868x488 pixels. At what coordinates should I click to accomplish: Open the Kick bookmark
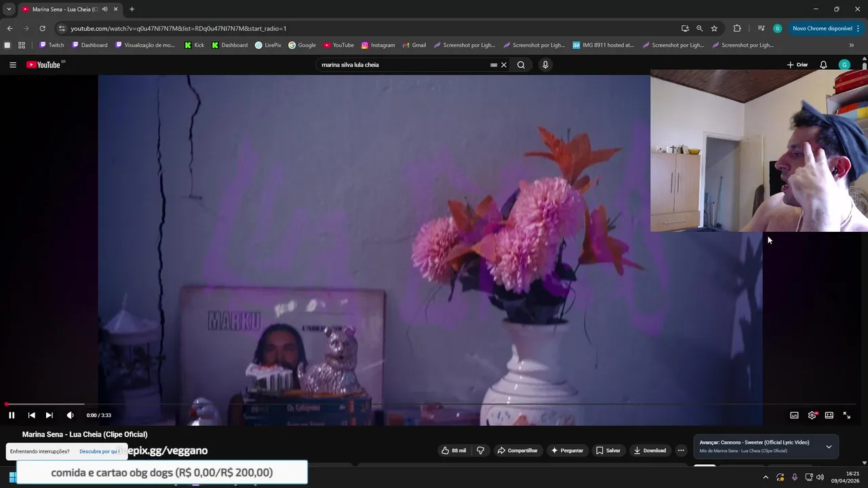(x=195, y=45)
